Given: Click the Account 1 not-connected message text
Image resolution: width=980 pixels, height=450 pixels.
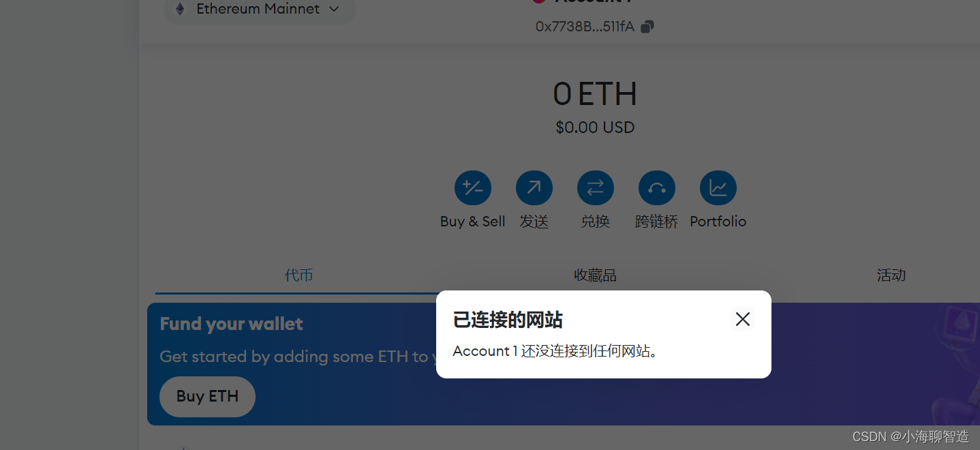Looking at the screenshot, I should pyautogui.click(x=555, y=351).
